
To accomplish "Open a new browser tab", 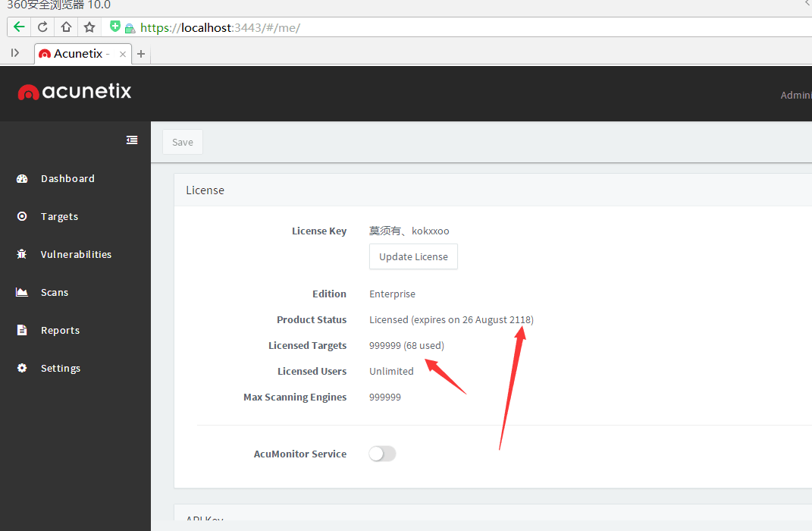I will point(141,54).
